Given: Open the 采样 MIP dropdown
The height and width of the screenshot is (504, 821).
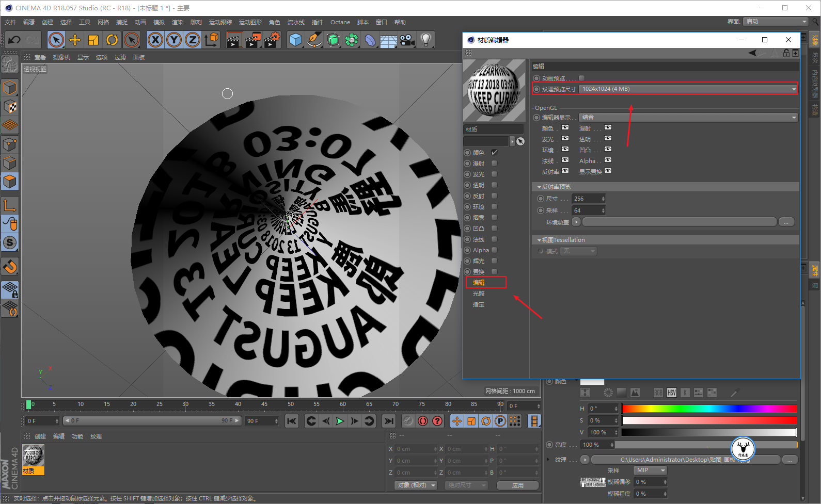Looking at the screenshot, I should (x=650, y=470).
